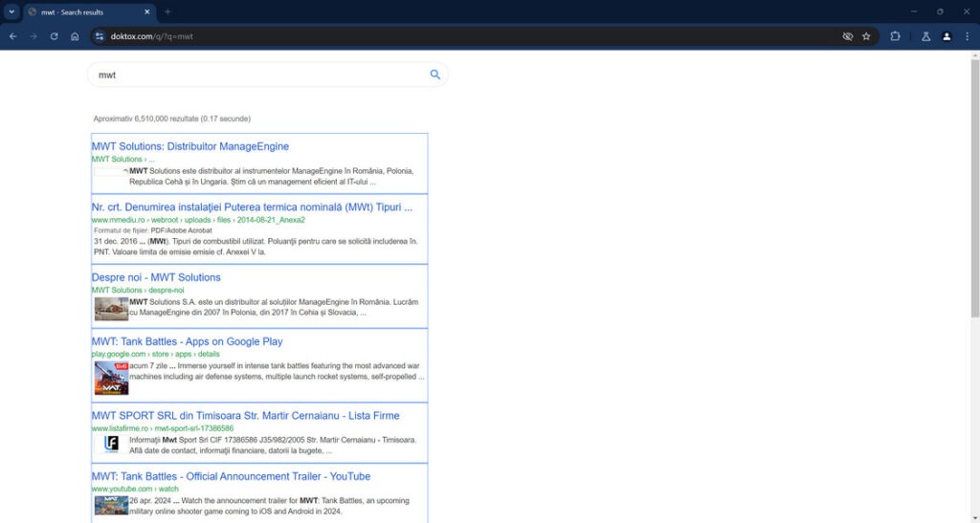Screen dimensions: 980x523
Task: Bookmark this page with the star icon
Action: [866, 37]
